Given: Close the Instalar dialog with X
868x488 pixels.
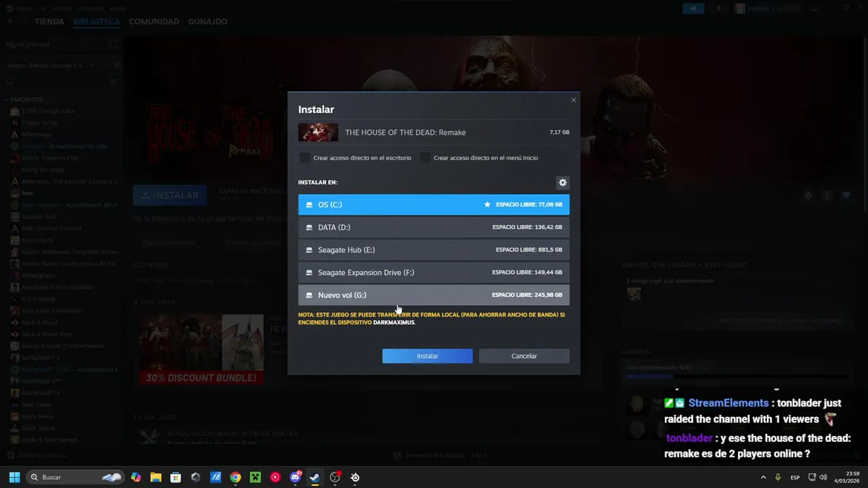Looking at the screenshot, I should click(573, 100).
